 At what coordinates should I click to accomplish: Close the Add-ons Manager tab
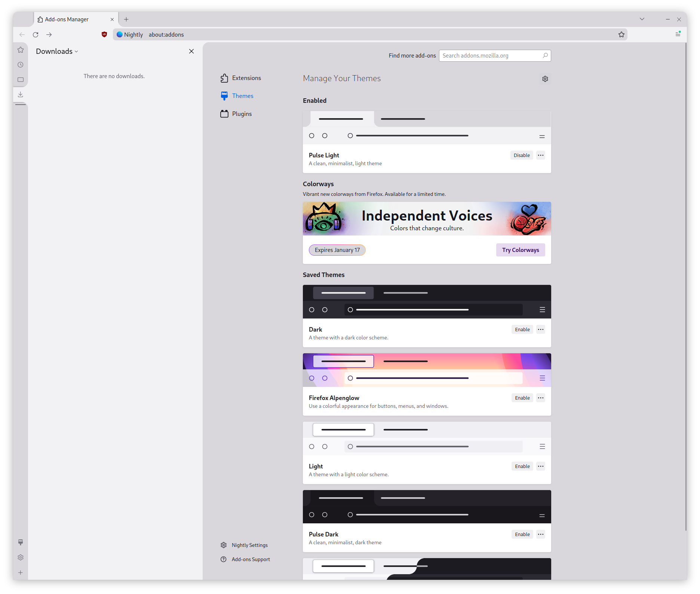(112, 19)
